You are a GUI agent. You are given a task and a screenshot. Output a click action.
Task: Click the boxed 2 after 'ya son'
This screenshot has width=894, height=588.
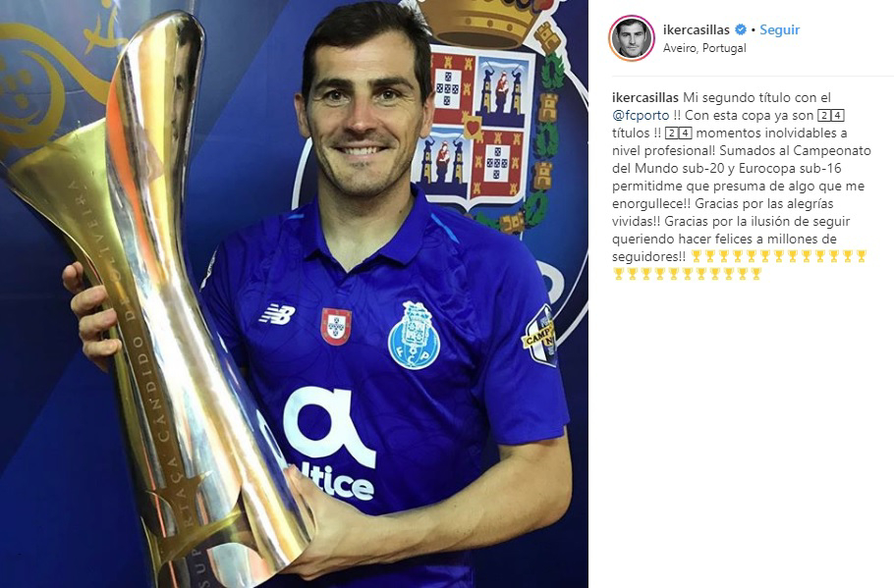coord(824,116)
